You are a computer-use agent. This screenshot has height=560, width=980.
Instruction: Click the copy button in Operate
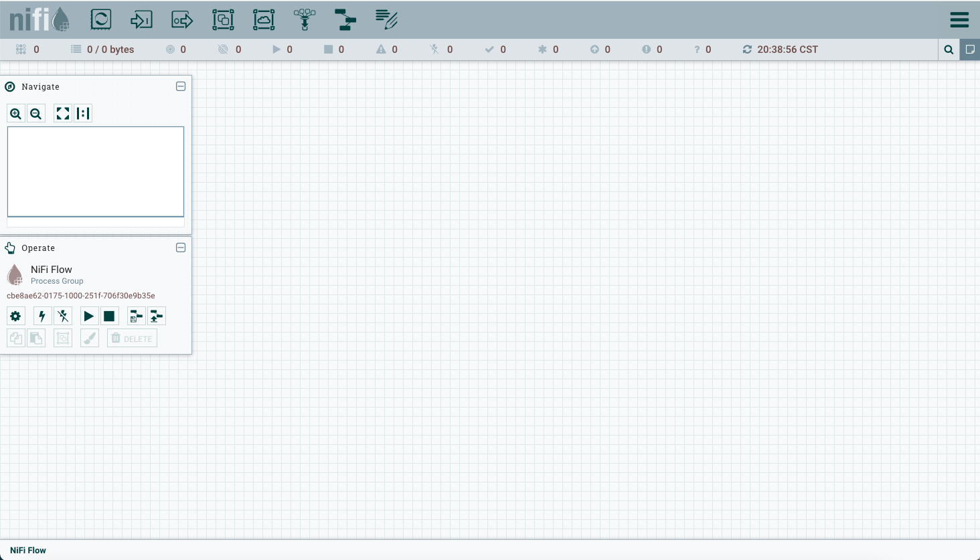click(x=15, y=338)
